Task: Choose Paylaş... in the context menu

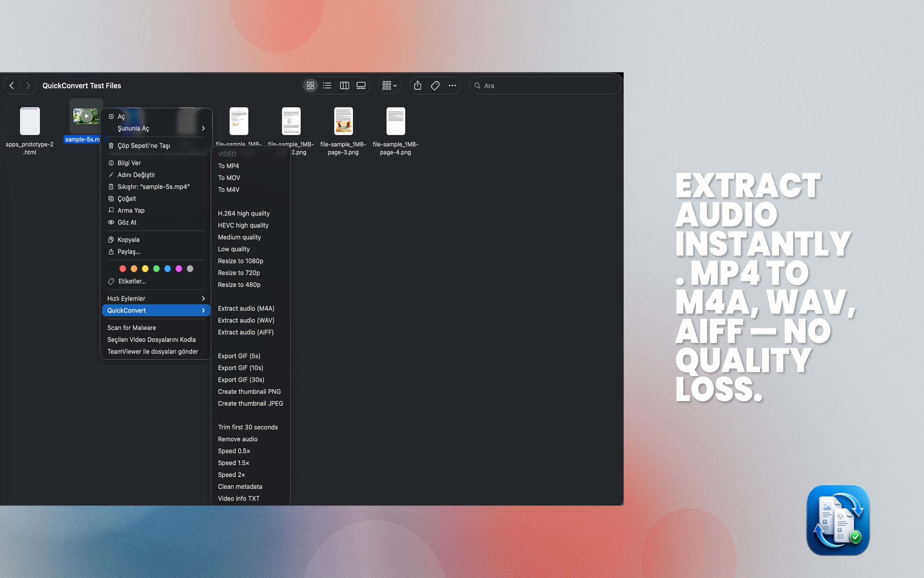Action: pos(156,251)
